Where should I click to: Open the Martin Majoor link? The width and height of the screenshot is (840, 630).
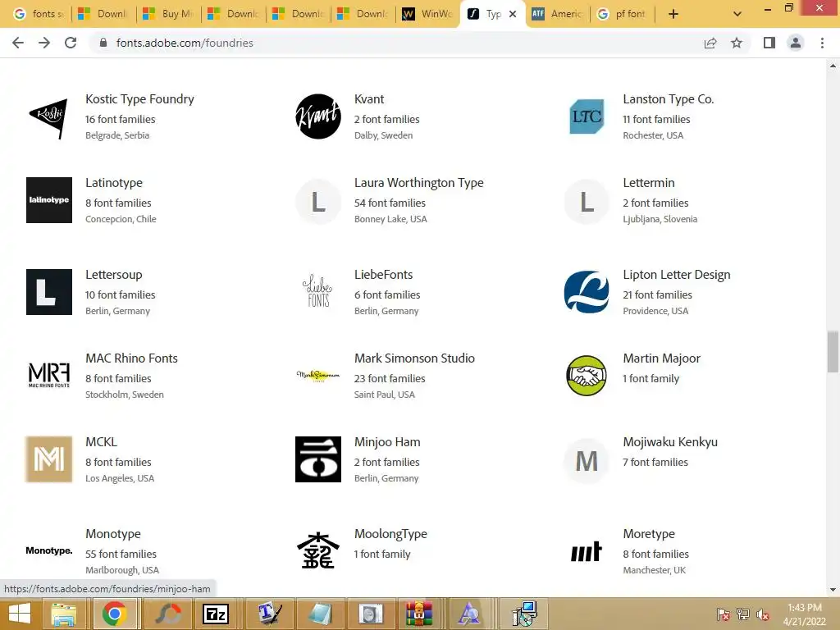click(661, 358)
